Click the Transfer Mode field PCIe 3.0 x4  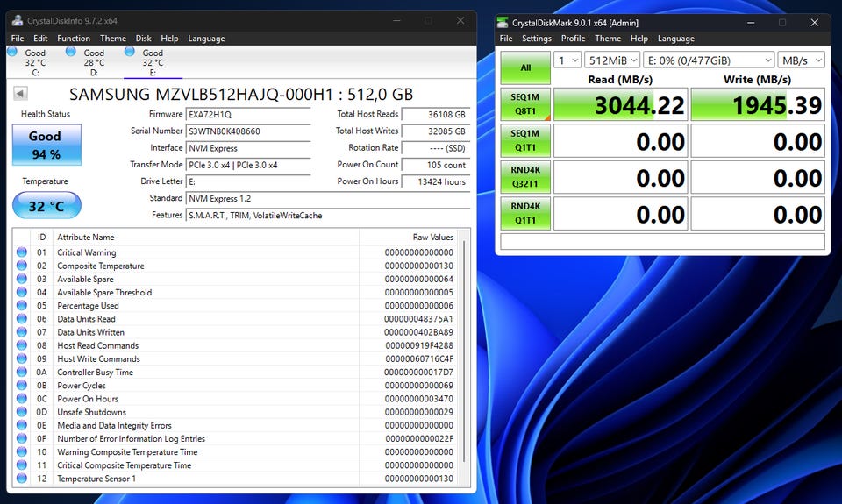[x=248, y=165]
